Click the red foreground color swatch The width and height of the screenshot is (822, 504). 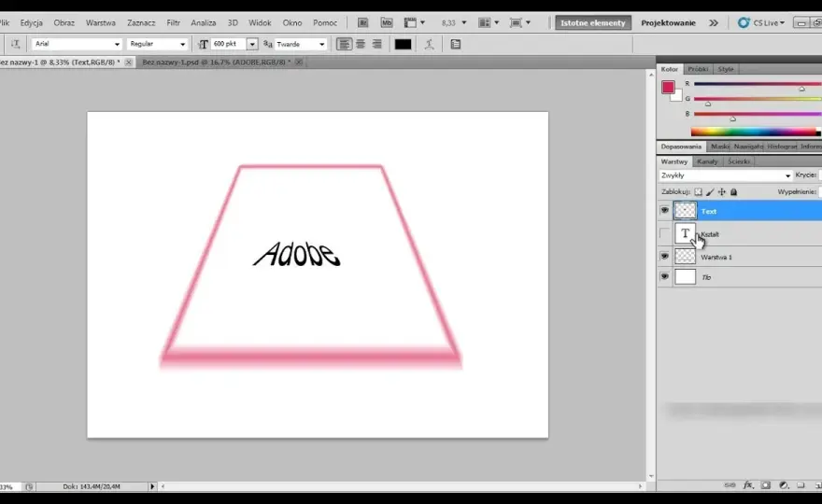[x=668, y=88]
